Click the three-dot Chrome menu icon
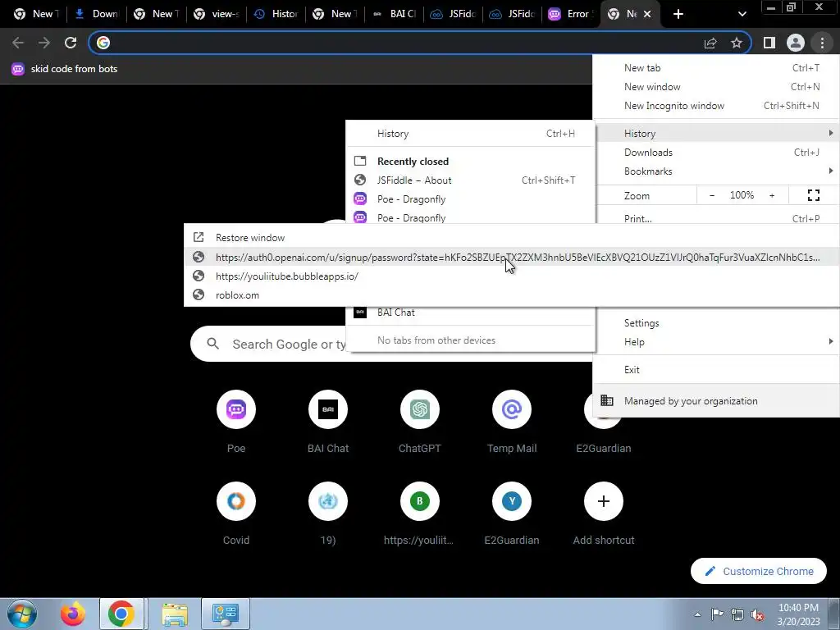The height and width of the screenshot is (630, 840). tap(822, 43)
